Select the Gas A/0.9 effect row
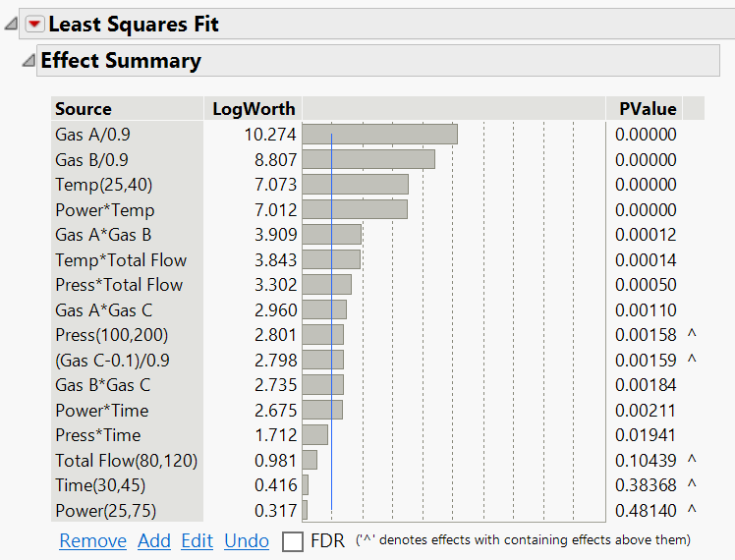 tap(91, 135)
